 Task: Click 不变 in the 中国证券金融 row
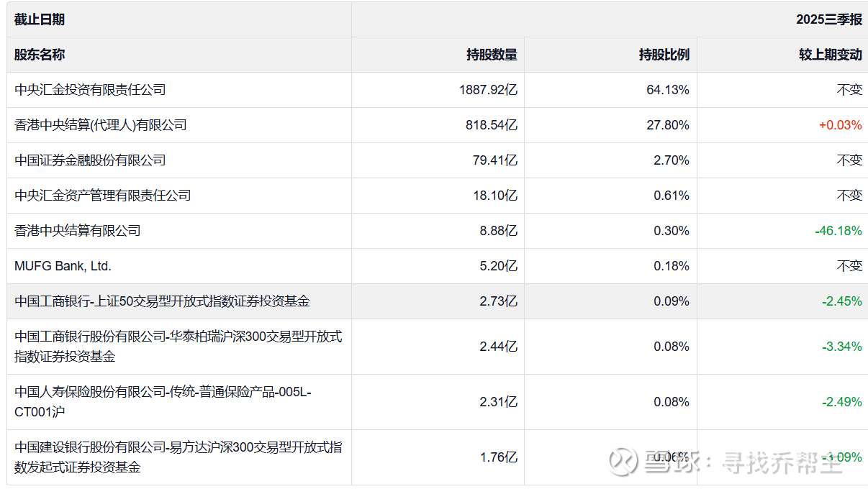pyautogui.click(x=849, y=160)
